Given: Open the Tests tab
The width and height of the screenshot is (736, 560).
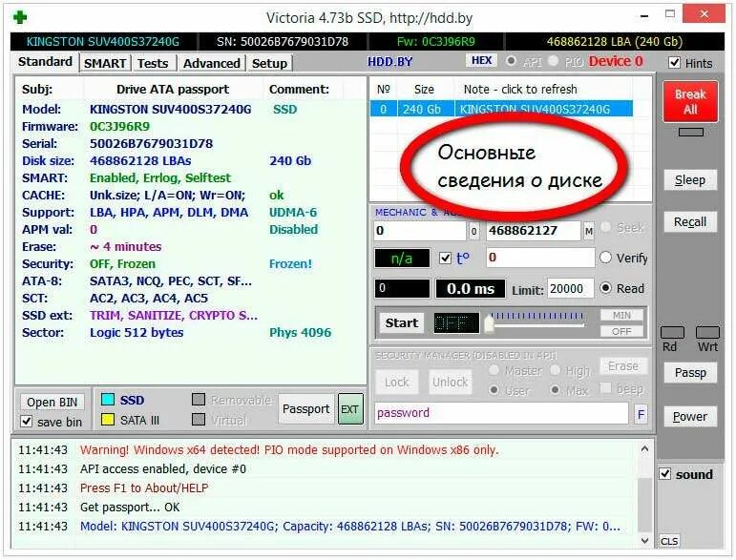Looking at the screenshot, I should click(153, 63).
